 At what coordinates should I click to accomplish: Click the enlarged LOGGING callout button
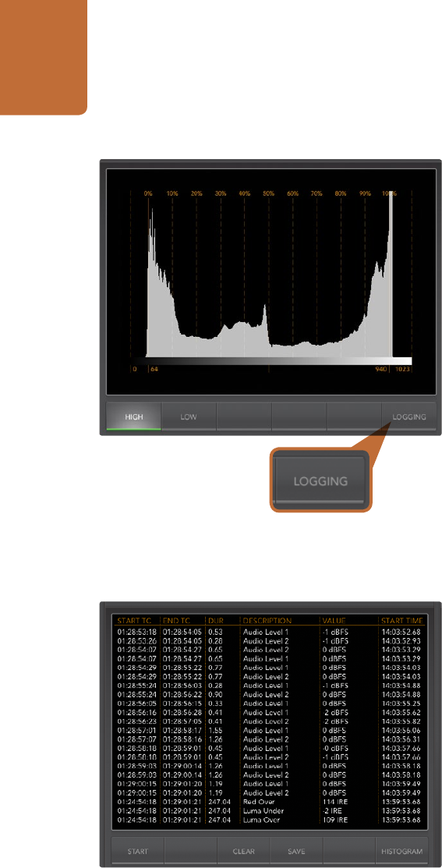(320, 480)
